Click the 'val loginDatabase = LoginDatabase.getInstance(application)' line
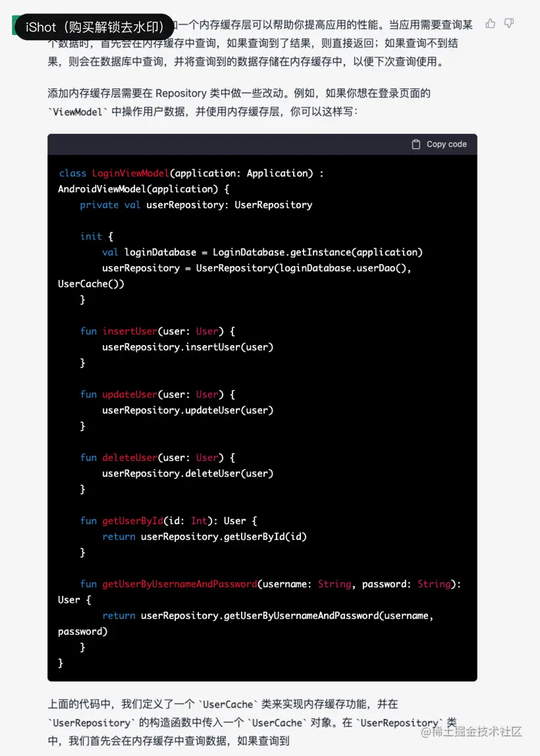 (262, 252)
